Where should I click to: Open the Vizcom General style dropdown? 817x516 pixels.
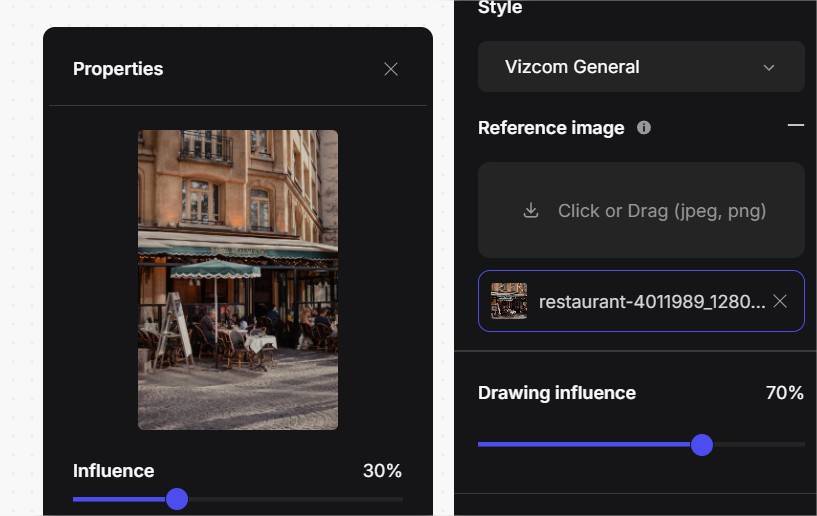coord(641,67)
